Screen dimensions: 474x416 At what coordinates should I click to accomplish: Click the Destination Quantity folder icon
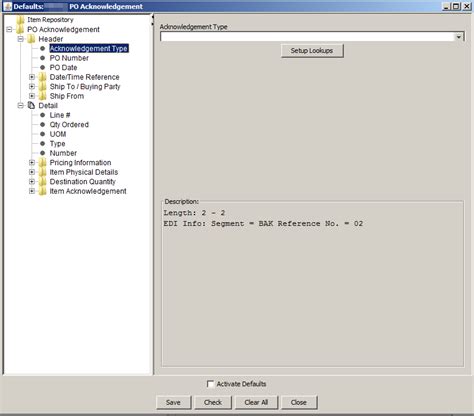43,182
